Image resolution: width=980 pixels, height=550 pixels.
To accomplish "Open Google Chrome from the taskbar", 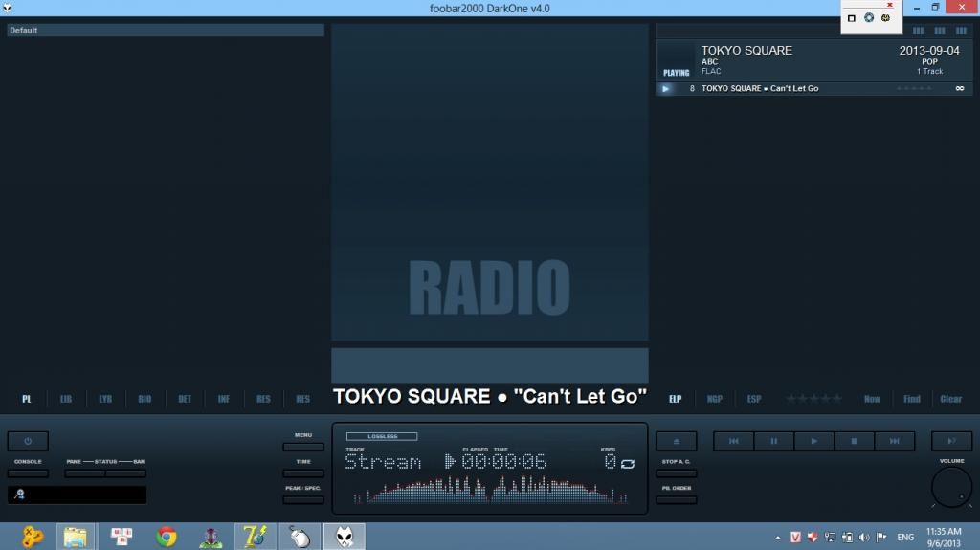I will [x=167, y=537].
